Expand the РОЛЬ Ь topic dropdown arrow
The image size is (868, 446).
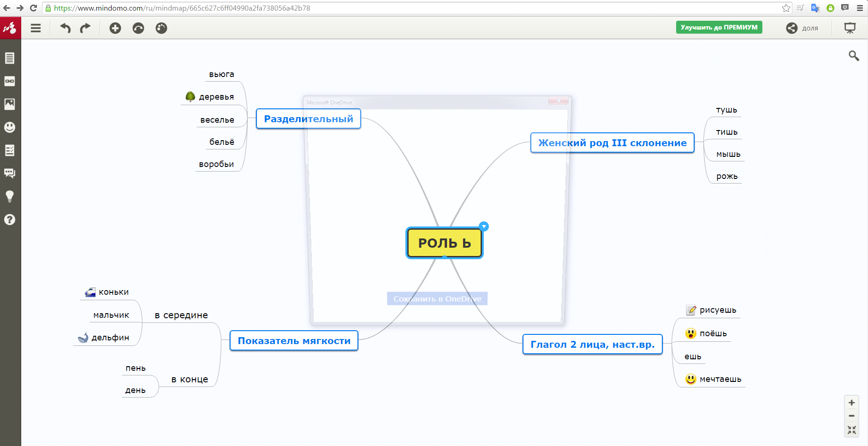484,226
